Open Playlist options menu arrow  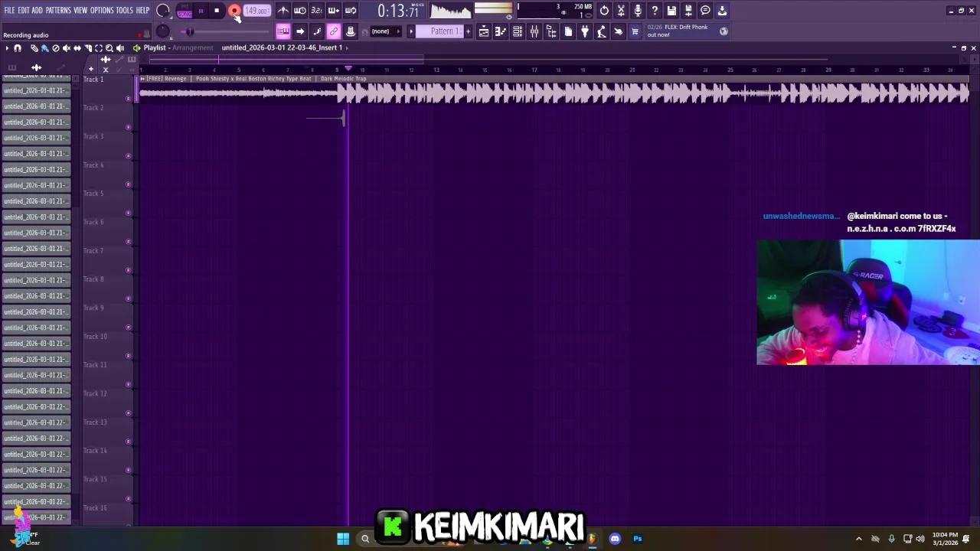pos(7,48)
